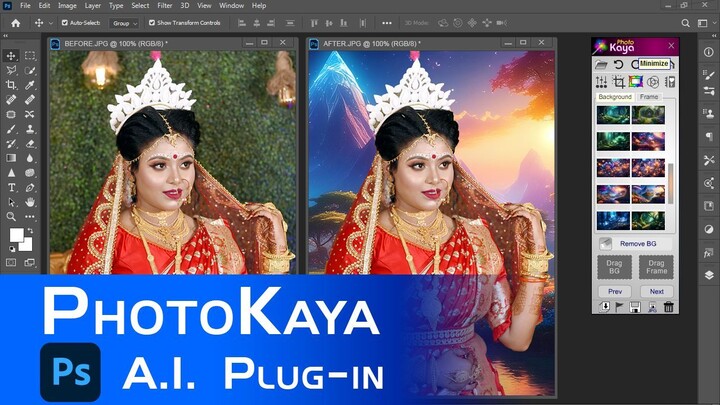Select the Crop tool in left toolbar

click(x=11, y=85)
